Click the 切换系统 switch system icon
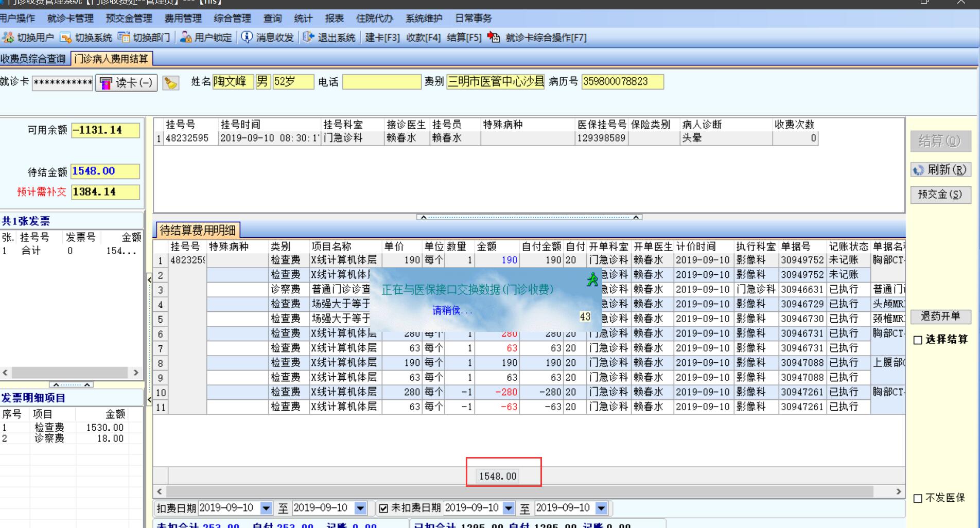Screen dimensions: 980x528 66,38
